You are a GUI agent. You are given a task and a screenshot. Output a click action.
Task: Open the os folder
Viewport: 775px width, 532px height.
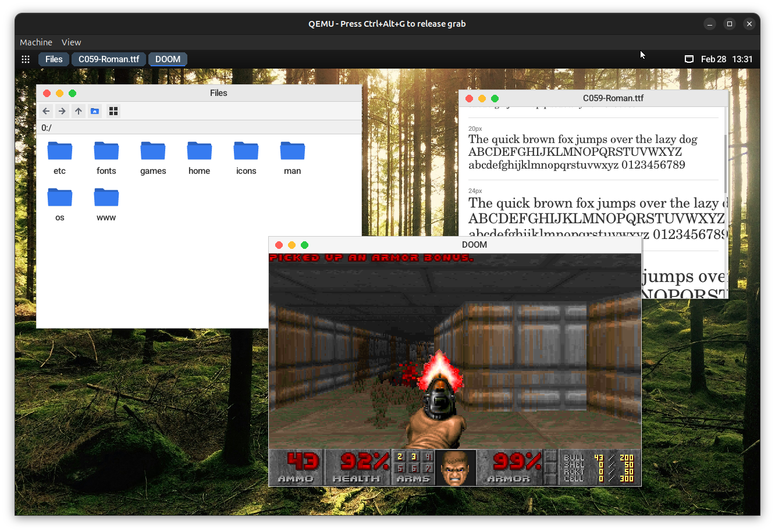(x=60, y=205)
